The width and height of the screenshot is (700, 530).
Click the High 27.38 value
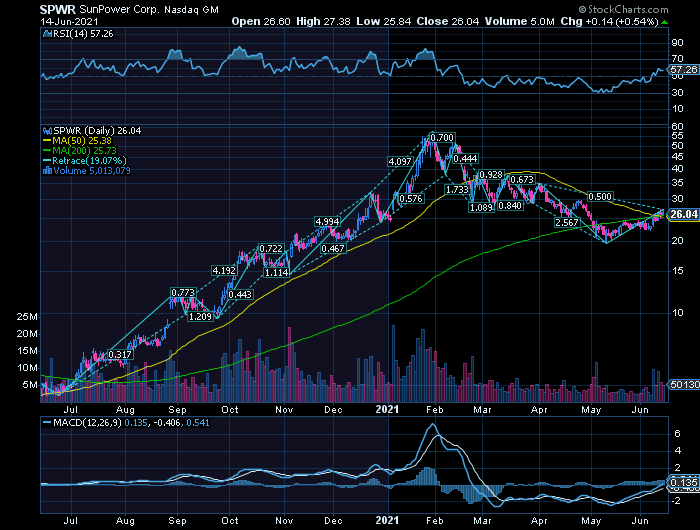pos(323,21)
